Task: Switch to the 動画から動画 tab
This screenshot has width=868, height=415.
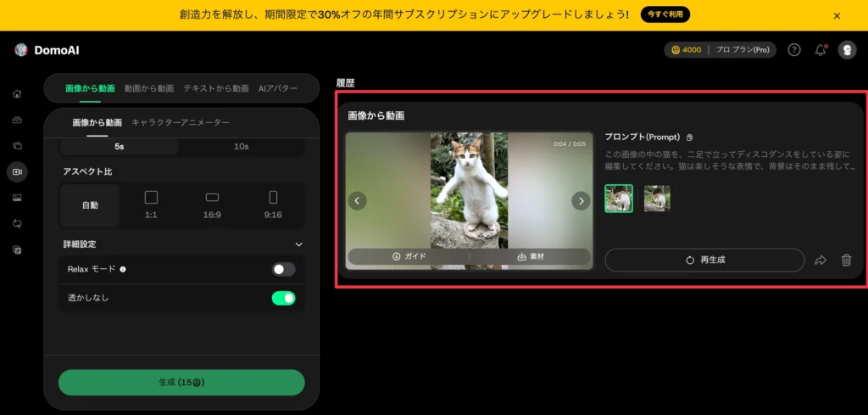Action: tap(149, 88)
